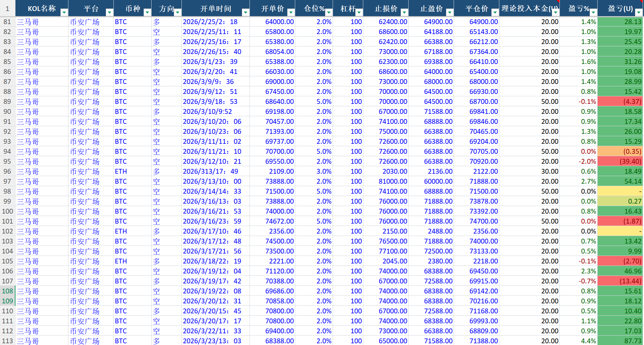Viewport: 644px width, 345px height.
Task: Select the 4.4% cell in row 113
Action: pyautogui.click(x=578, y=341)
